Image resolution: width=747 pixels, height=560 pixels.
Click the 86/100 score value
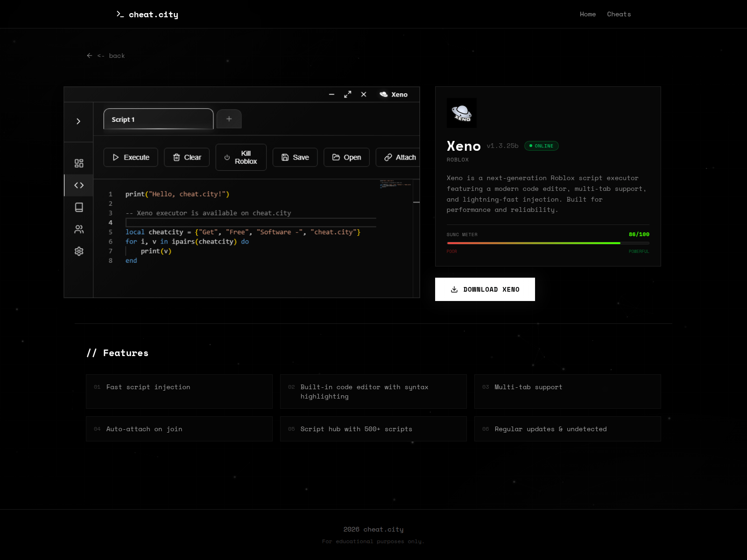(639, 234)
